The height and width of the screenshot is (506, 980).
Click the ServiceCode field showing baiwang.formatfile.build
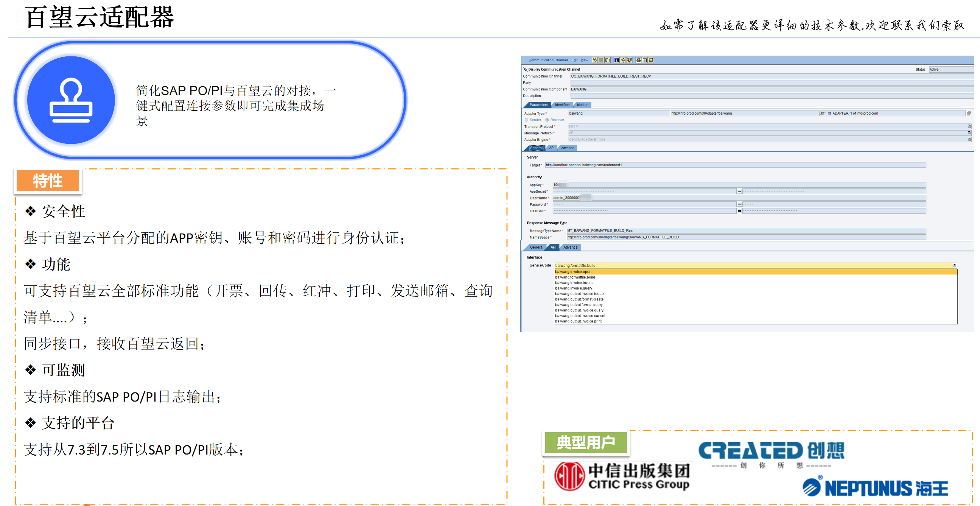click(756, 266)
